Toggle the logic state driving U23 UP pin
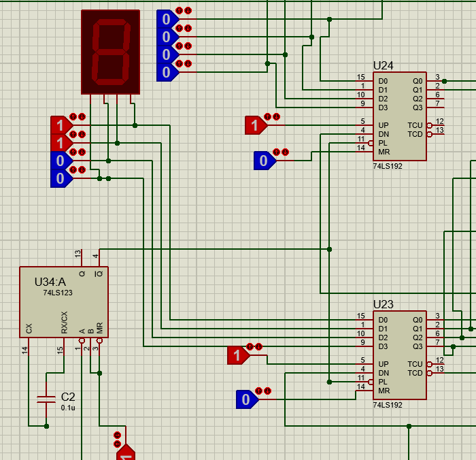Viewport: 476px width, 460px height. click(238, 355)
